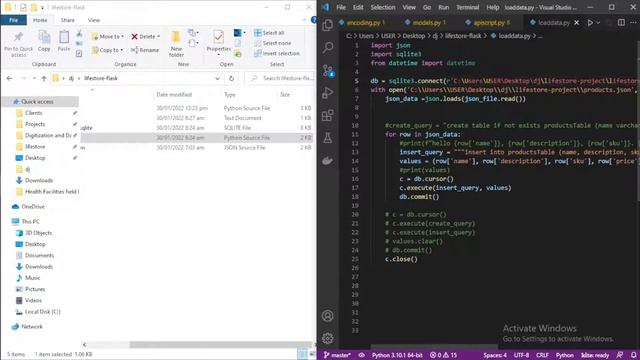Open the Terminal menu in VS Code
640x360 pixels.
467,7
